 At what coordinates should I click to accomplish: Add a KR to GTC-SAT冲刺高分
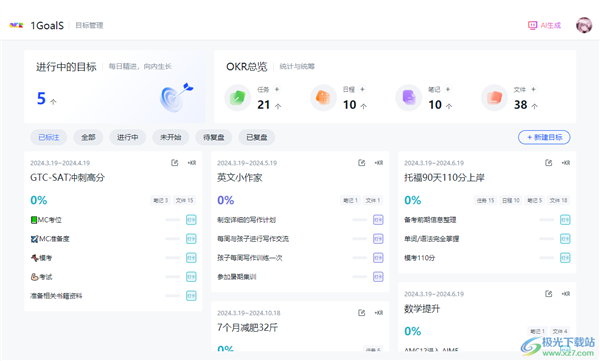[192, 163]
